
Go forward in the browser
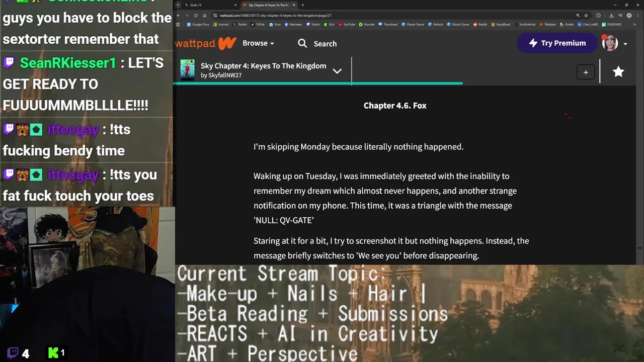tap(187, 16)
